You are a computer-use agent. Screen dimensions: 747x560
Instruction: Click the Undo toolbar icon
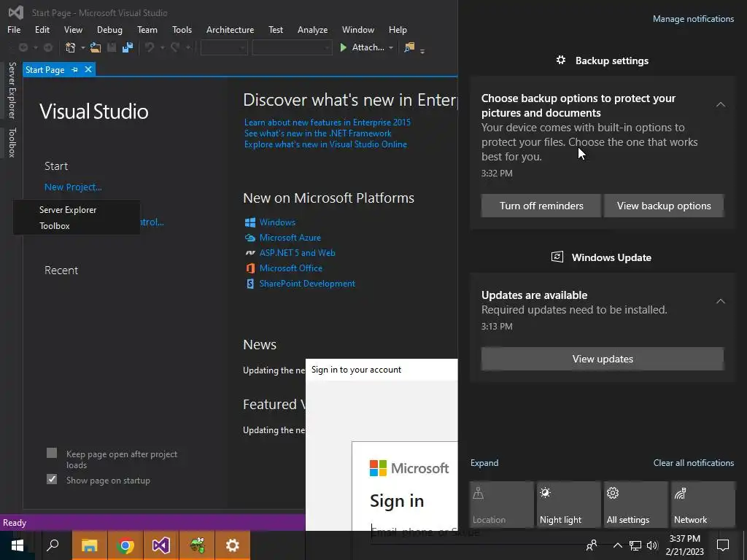(150, 47)
